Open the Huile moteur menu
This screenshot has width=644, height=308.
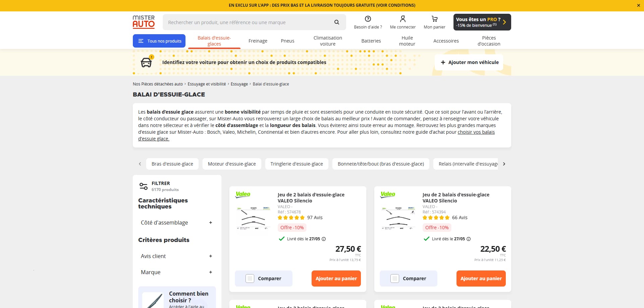407,41
